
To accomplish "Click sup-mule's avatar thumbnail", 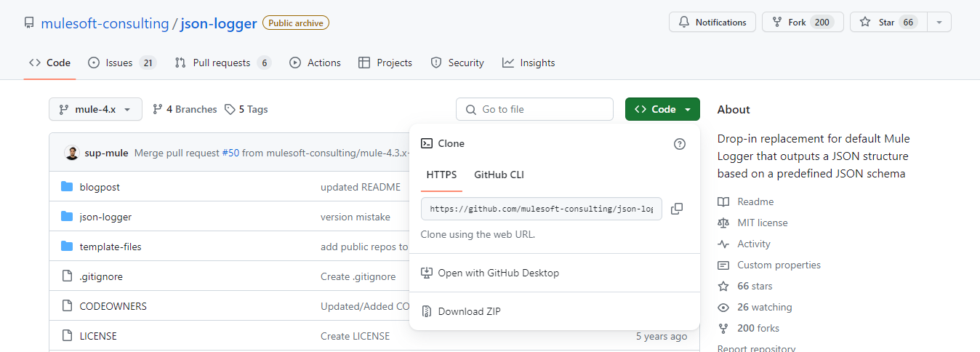I will click(72, 153).
